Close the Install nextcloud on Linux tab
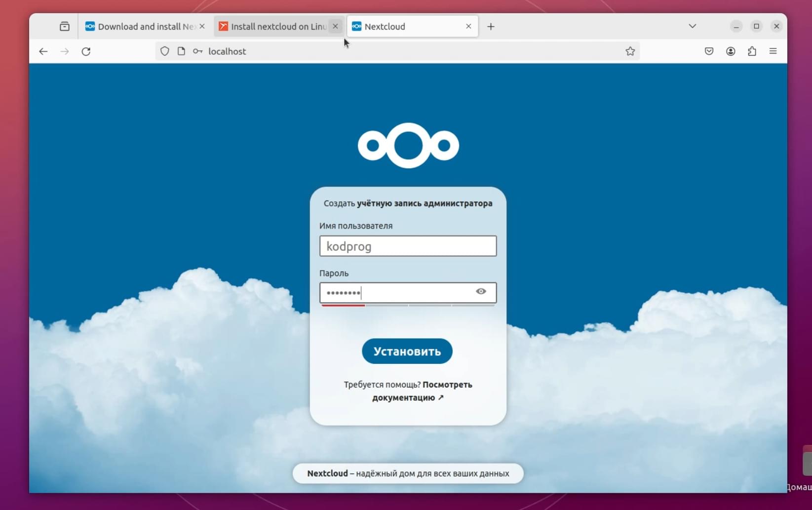This screenshot has width=812, height=510. point(335,27)
